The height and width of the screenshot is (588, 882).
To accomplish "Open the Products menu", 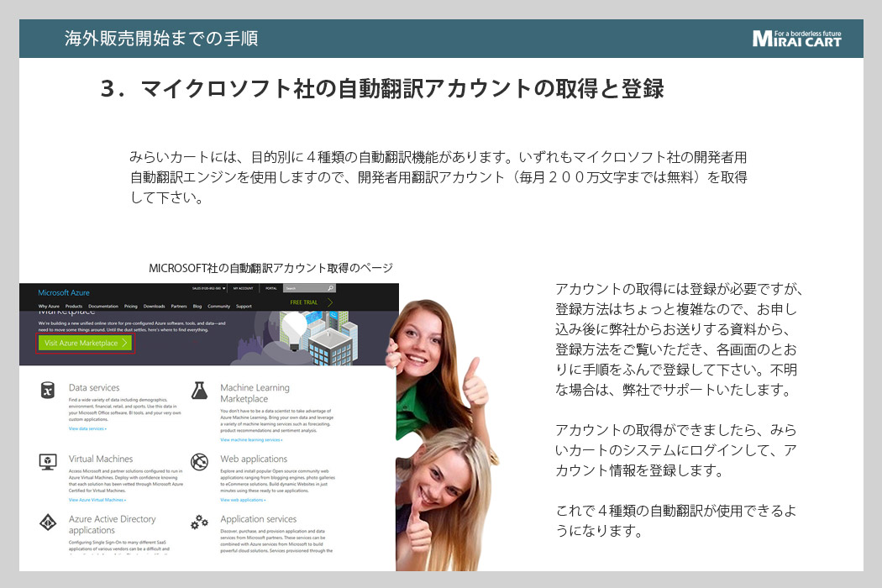I will click(x=74, y=306).
